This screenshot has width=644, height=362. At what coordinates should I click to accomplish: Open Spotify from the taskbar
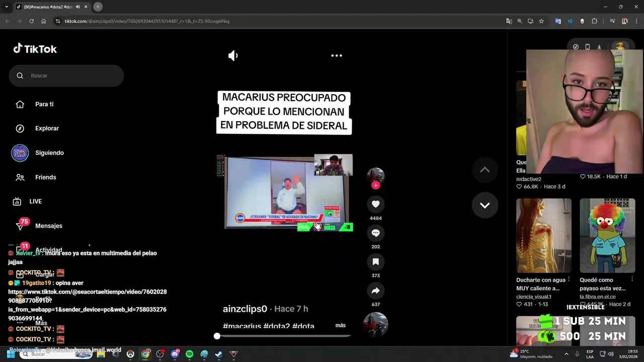point(189,354)
